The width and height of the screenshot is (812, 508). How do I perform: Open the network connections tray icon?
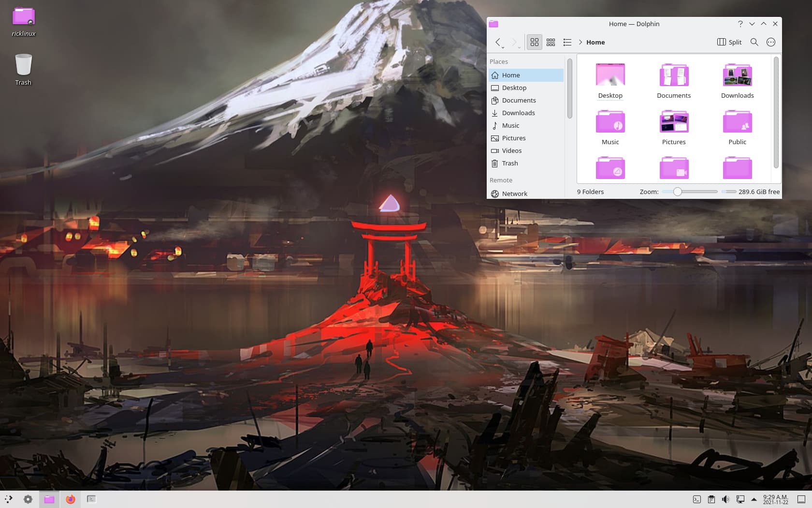[740, 499]
